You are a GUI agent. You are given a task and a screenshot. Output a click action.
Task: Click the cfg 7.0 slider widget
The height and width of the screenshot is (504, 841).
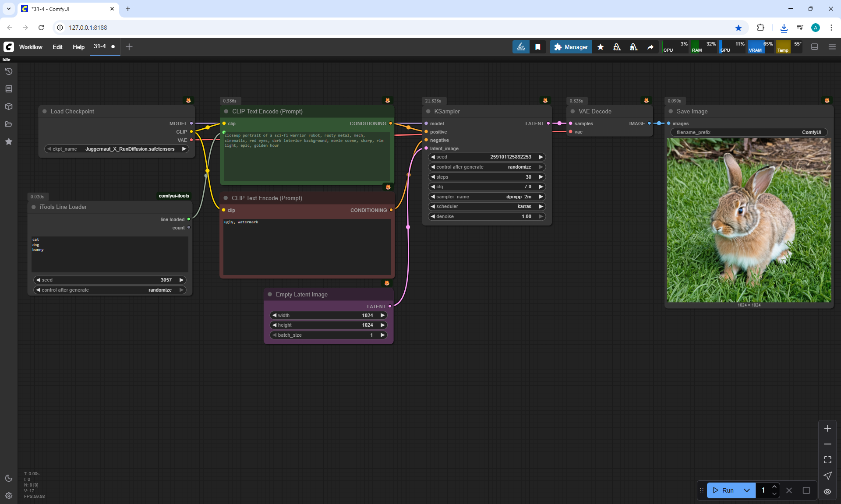(x=486, y=187)
